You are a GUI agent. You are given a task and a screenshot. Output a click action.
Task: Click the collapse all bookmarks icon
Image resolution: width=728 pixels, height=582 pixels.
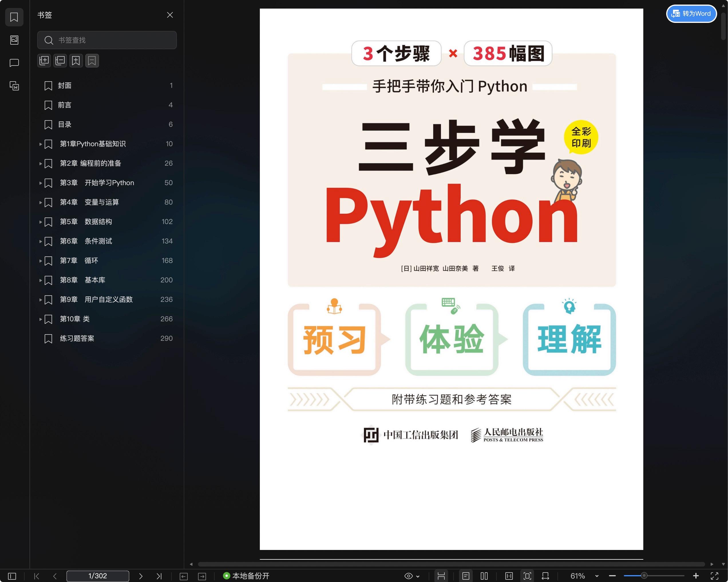(60, 61)
